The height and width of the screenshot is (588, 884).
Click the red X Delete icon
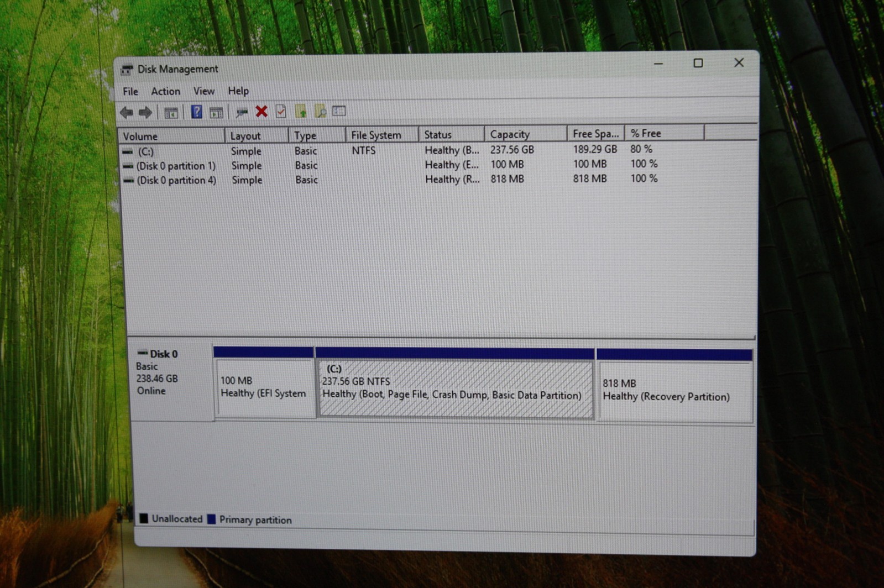pos(261,112)
